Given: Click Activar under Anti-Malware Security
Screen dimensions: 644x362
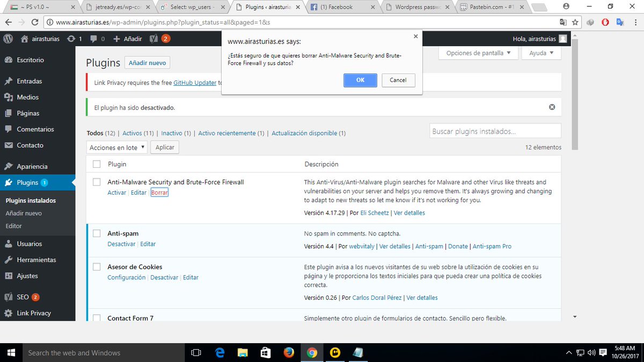Looking at the screenshot, I should [x=116, y=193].
